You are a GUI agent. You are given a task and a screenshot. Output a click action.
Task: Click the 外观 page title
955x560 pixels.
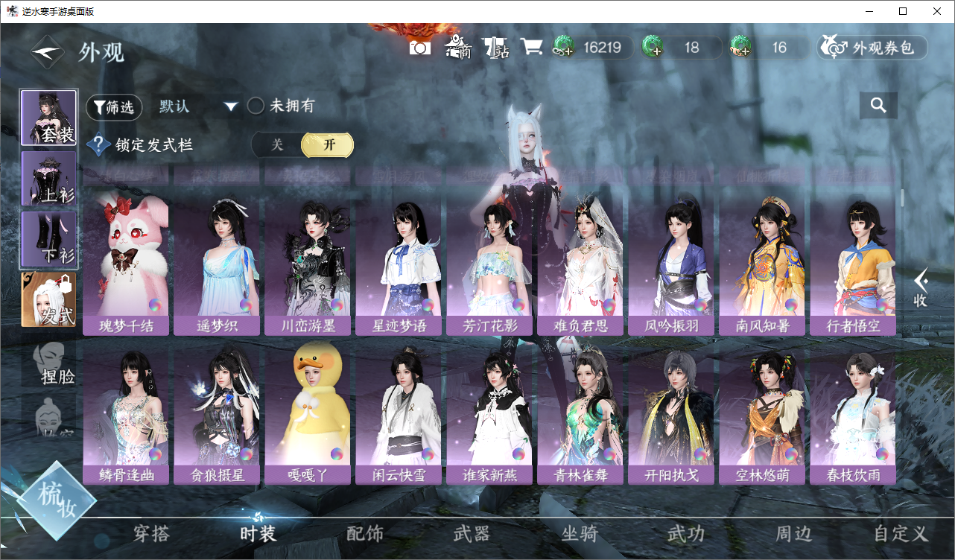pyautogui.click(x=101, y=53)
